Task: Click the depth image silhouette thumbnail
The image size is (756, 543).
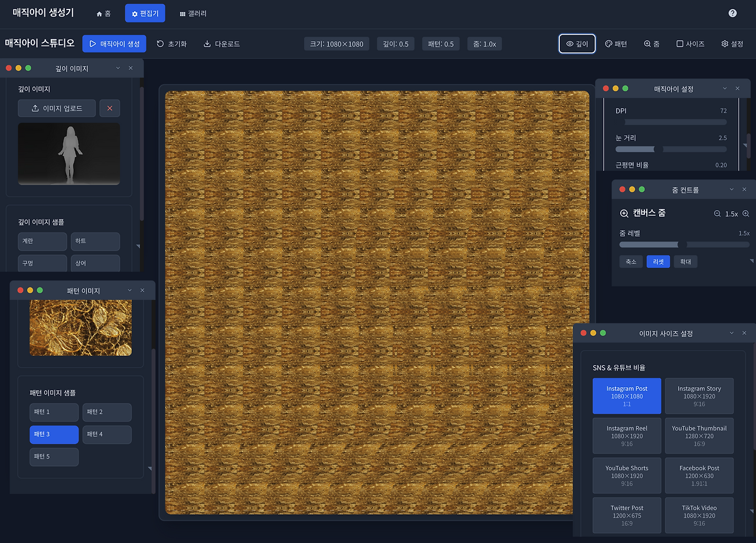Action: (x=69, y=153)
